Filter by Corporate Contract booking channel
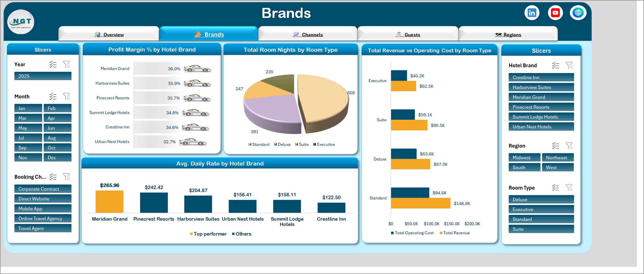 [x=43, y=189]
